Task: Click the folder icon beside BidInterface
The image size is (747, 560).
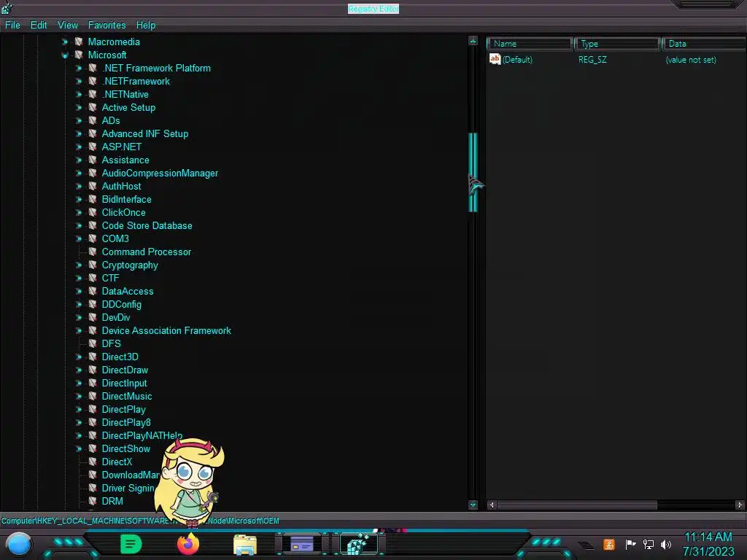Action: click(93, 199)
